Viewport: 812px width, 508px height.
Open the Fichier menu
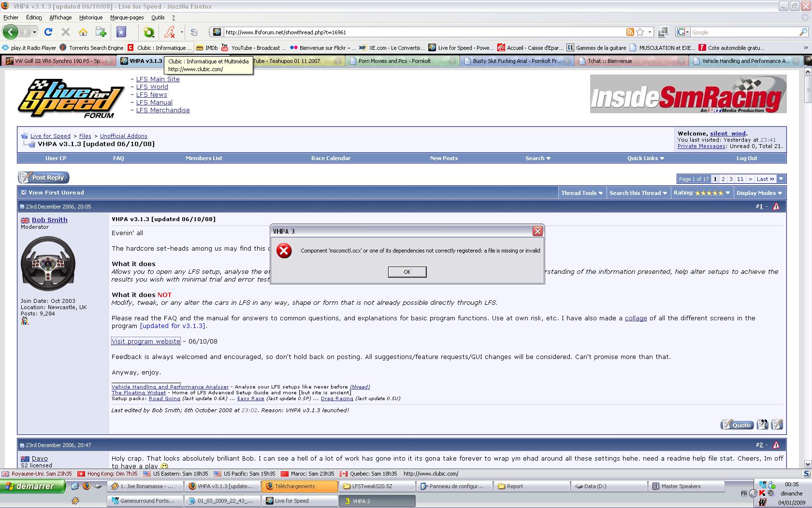point(11,17)
